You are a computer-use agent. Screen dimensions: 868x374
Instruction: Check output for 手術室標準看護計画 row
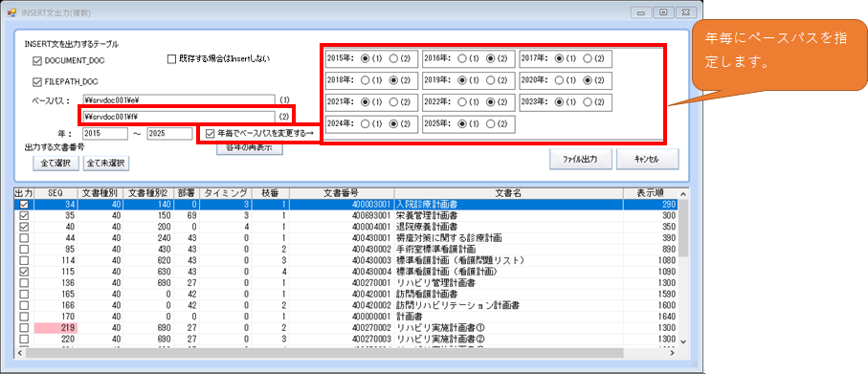pyautogui.click(x=23, y=250)
